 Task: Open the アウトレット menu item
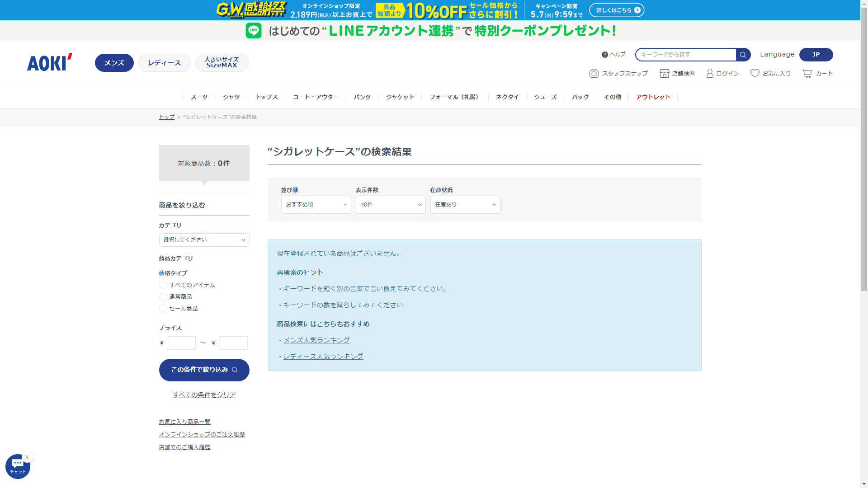point(653,97)
